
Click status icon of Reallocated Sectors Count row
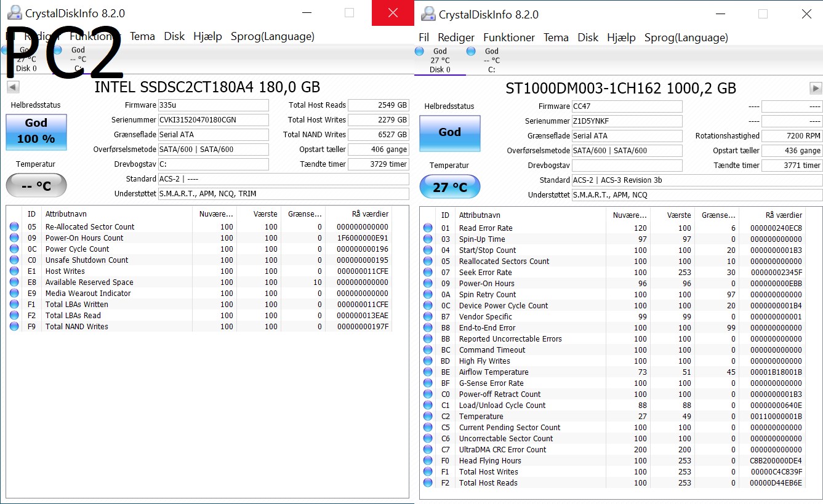click(x=428, y=262)
